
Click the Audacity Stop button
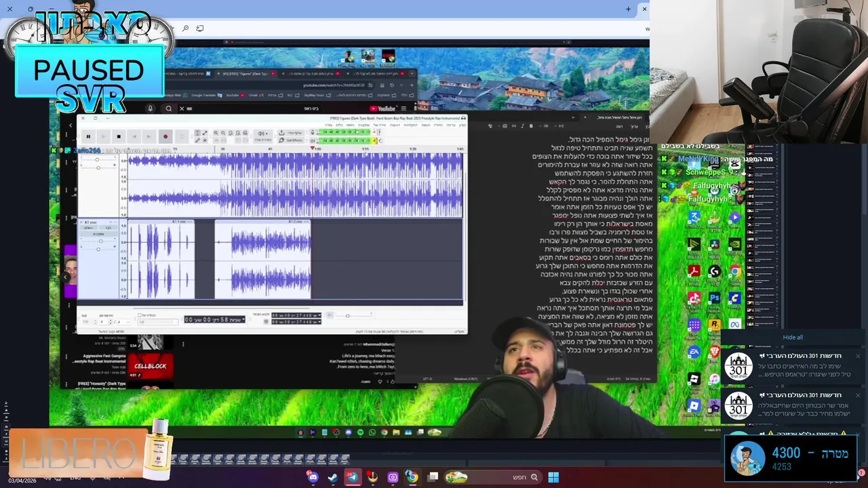point(119,136)
